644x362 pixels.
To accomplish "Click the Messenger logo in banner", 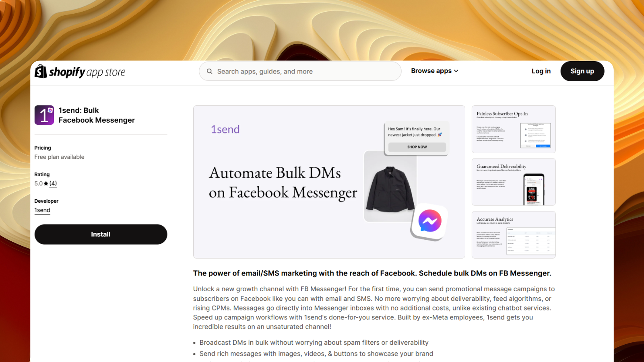I will [430, 221].
